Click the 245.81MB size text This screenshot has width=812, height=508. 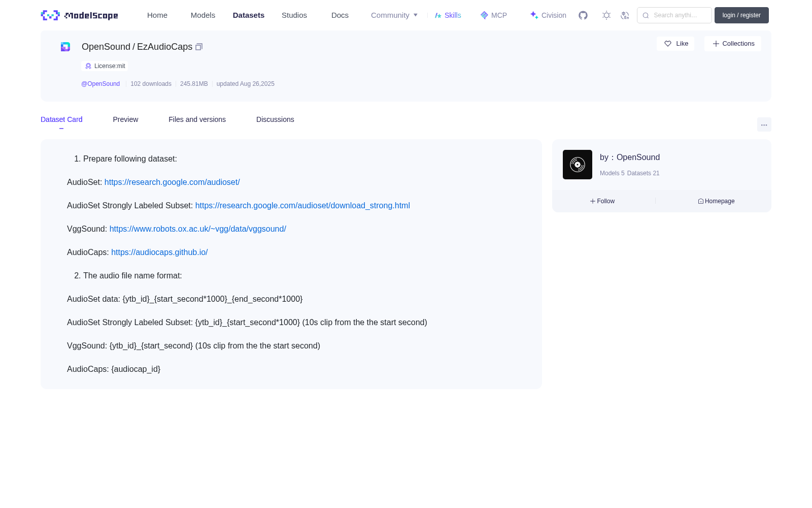(194, 84)
